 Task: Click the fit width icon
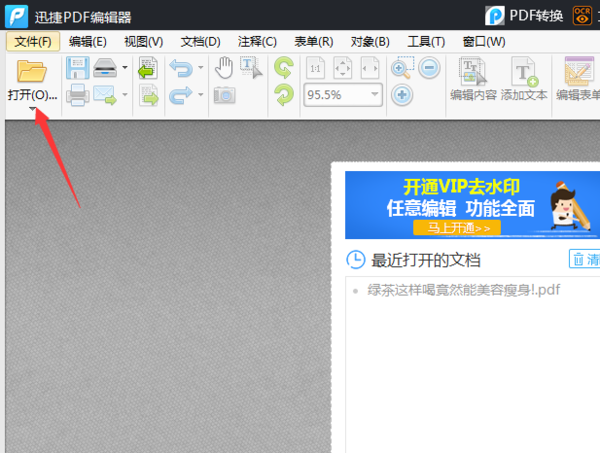click(x=370, y=68)
